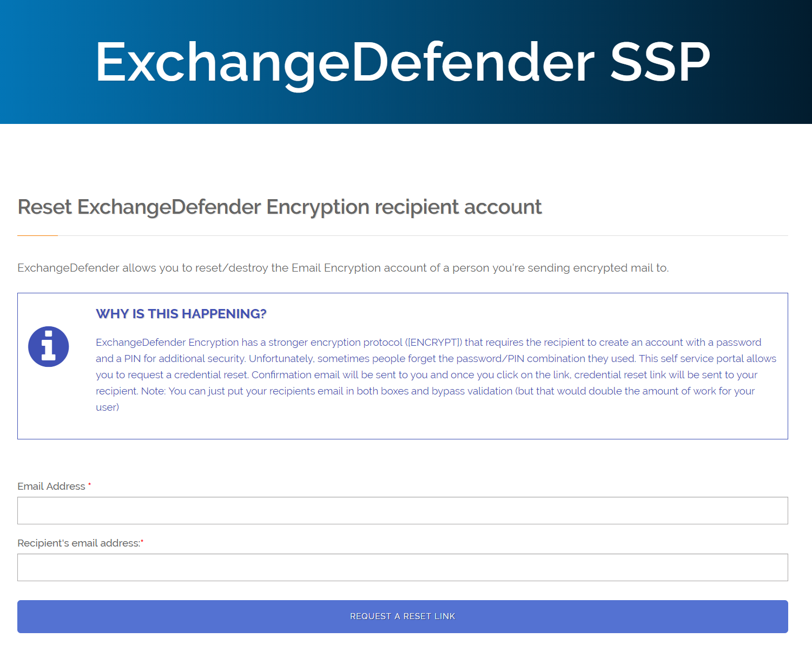This screenshot has width=812, height=651.
Task: Click the word user) ending the info paragraph
Action: tap(108, 407)
